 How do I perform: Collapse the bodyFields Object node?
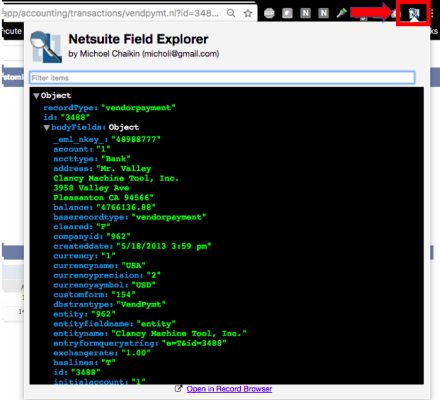47,128
